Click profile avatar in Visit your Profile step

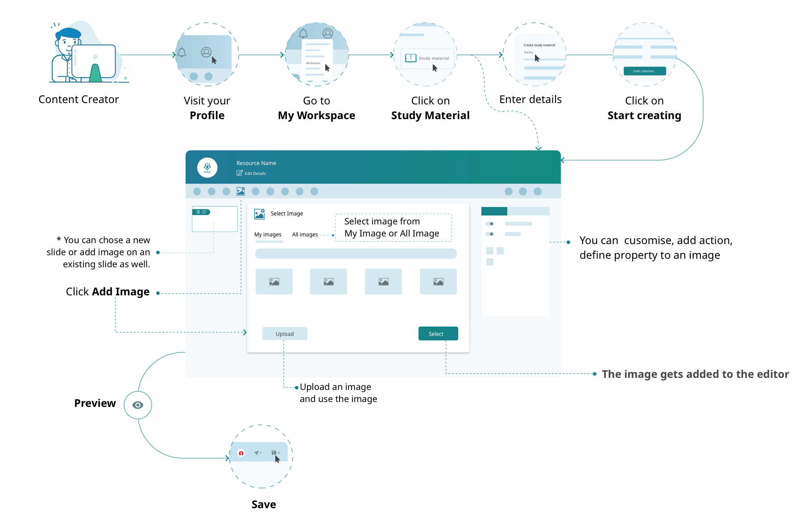pyautogui.click(x=206, y=52)
